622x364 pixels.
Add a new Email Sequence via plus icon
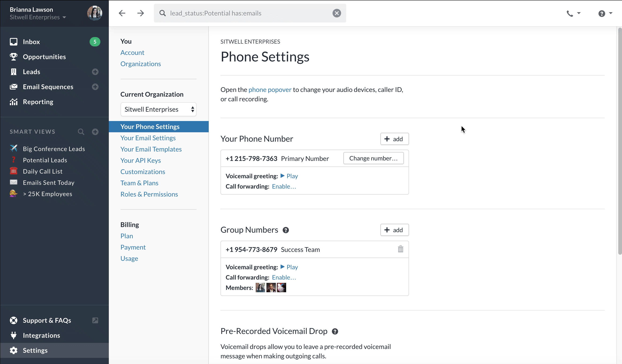pos(95,87)
